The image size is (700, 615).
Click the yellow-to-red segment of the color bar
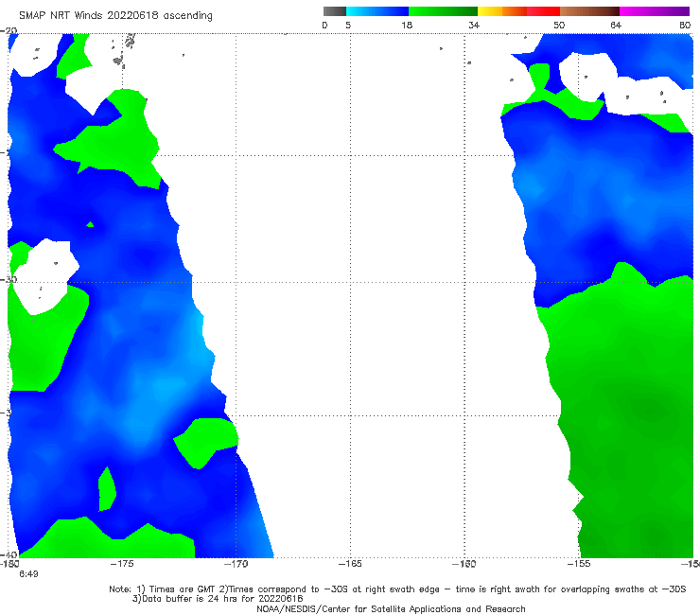[518, 11]
